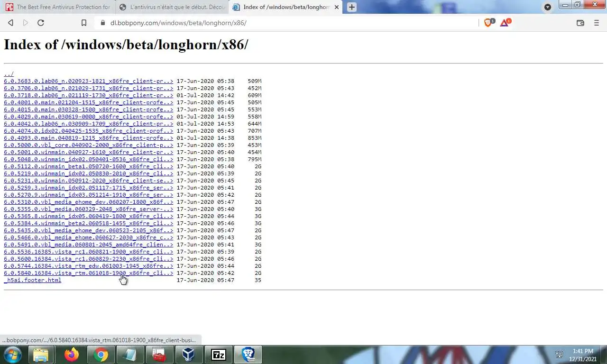The image size is (607, 364).
Task: Open 6.0.5435.0.vbl_media_ehome_dev.060523 link
Action: pyautogui.click(x=89, y=230)
